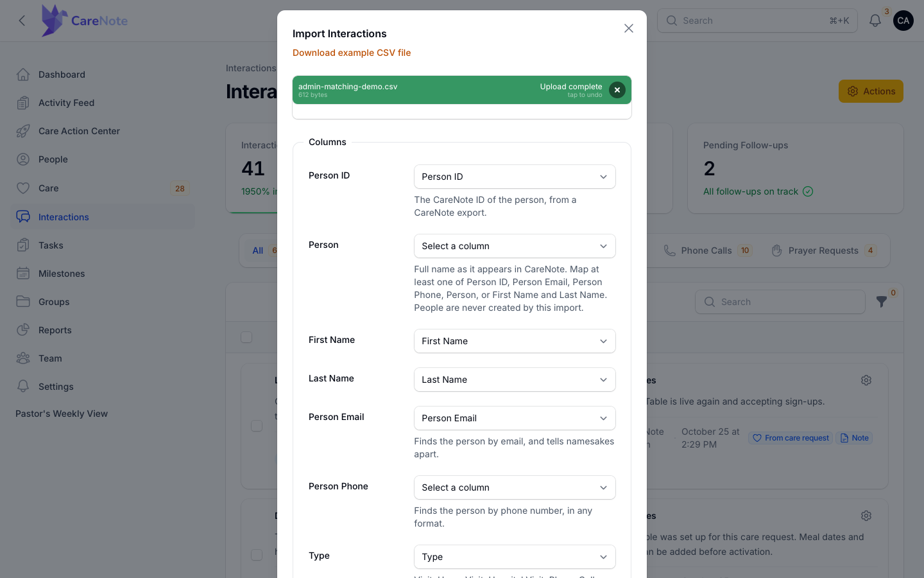924x578 pixels.
Task: Switch to the Phone Calls tab
Action: pos(707,250)
